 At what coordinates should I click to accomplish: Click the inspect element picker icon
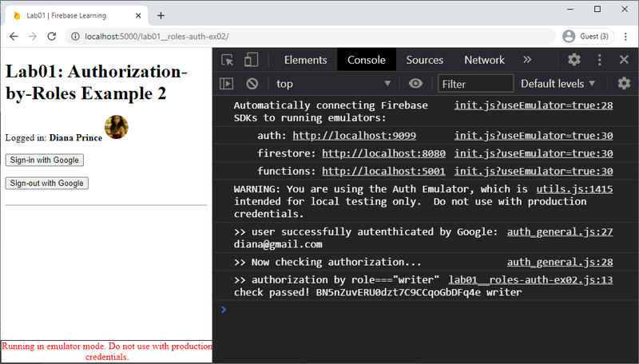coord(228,60)
